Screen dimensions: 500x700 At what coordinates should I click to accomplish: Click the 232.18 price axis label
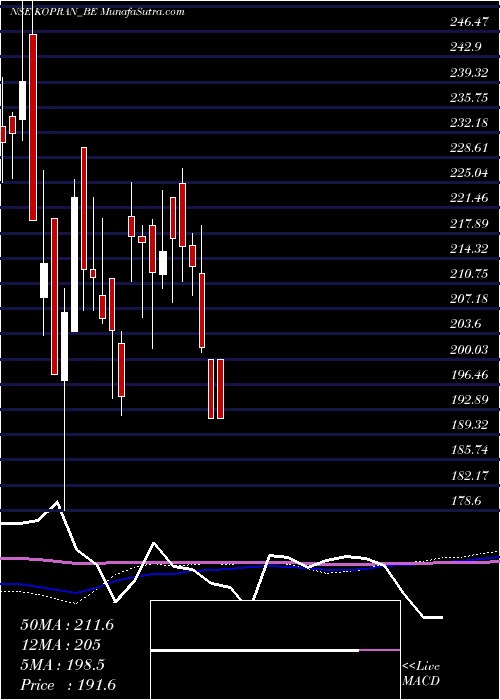[469, 123]
